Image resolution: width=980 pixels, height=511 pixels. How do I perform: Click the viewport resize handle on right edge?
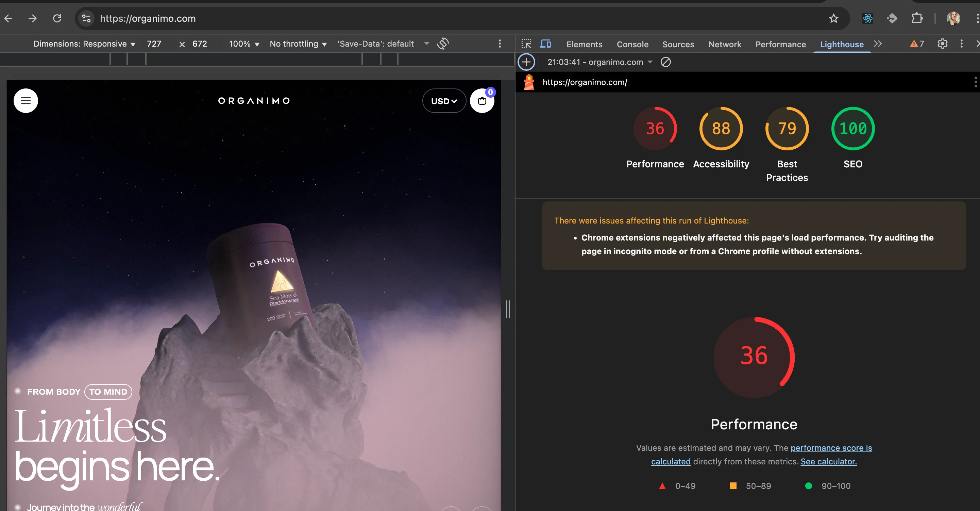pyautogui.click(x=507, y=309)
